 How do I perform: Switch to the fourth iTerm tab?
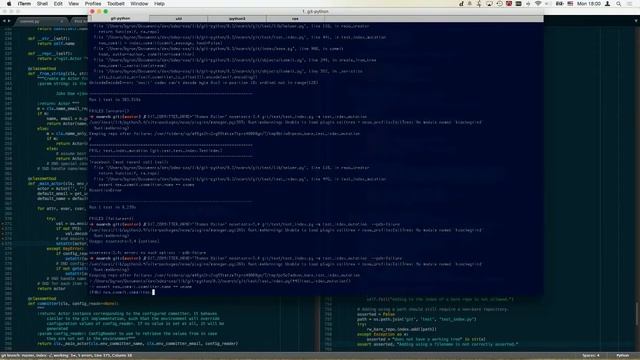295,18
